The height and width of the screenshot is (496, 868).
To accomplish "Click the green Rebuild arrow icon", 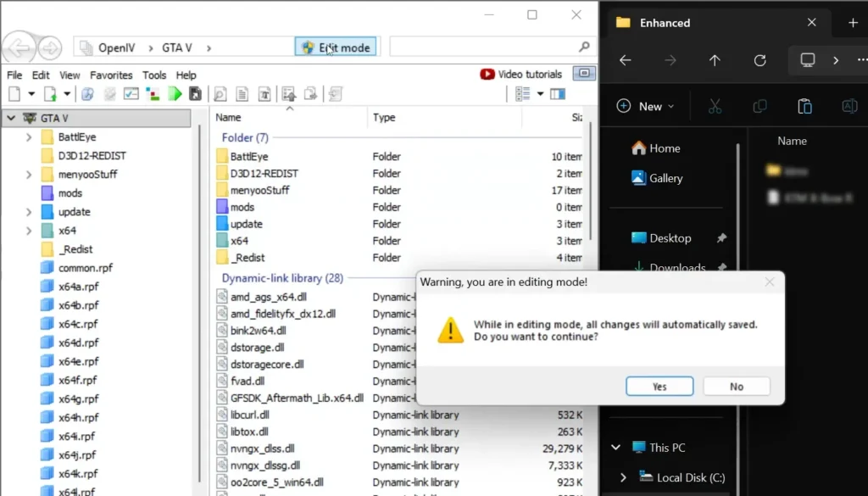I will coord(175,93).
